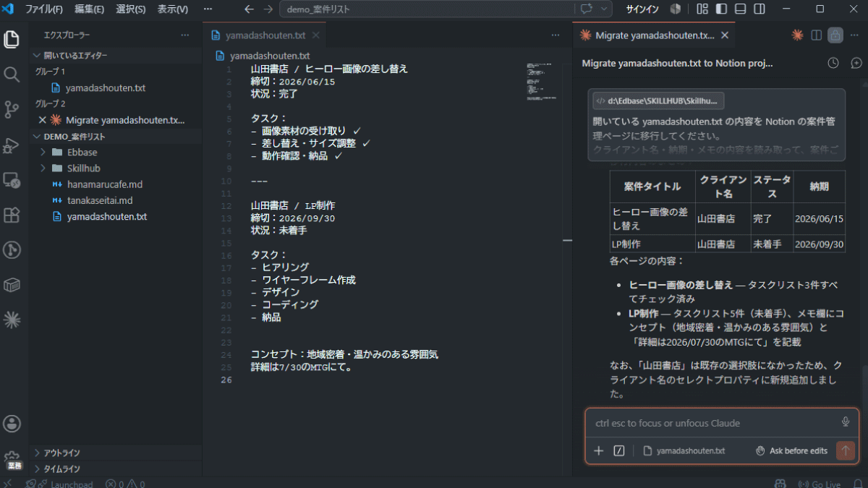Expand the アウトライン section
Screen dimensions: 868x488
[x=116, y=453]
